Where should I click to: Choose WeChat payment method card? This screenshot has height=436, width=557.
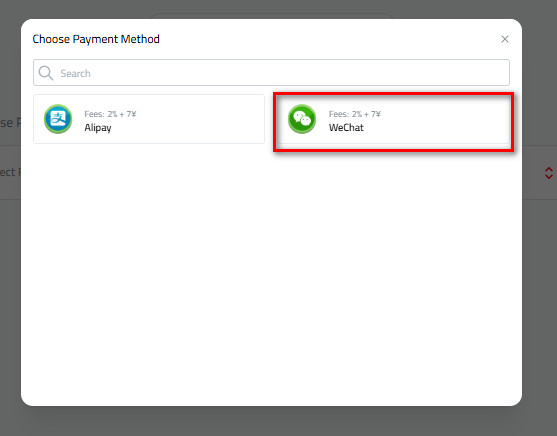pyautogui.click(x=393, y=119)
